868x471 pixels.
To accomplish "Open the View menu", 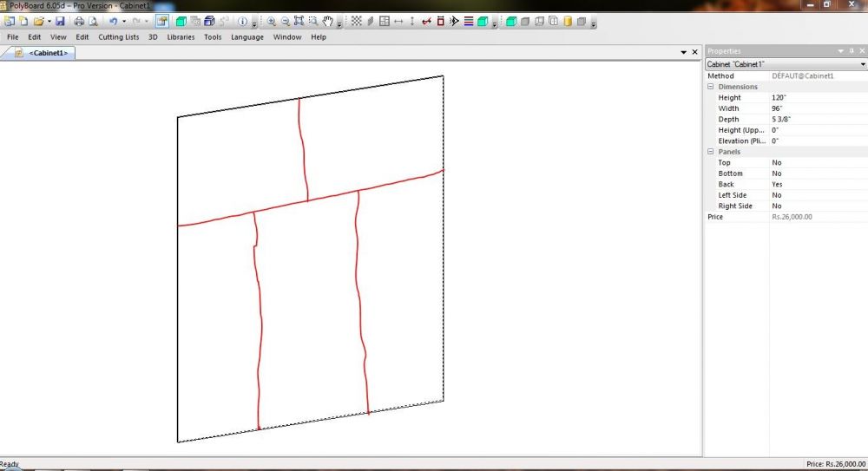I will tap(58, 37).
